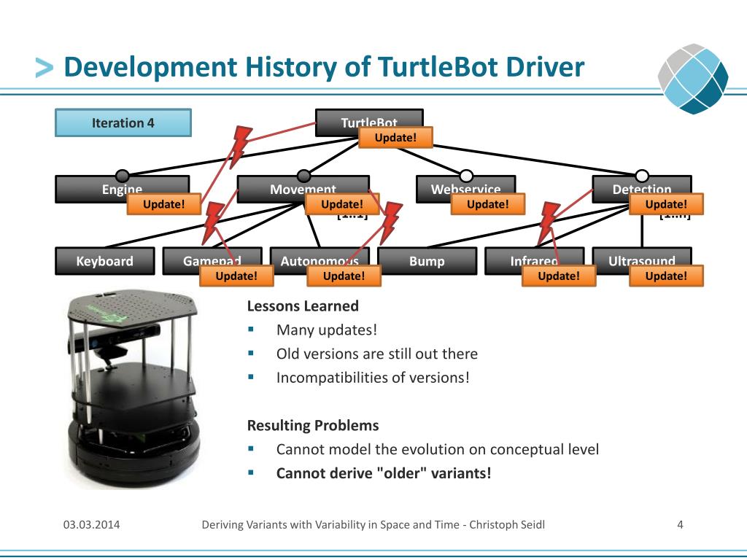Select the Keyboard feature node
Screen dimensions: 747x560
105,261
